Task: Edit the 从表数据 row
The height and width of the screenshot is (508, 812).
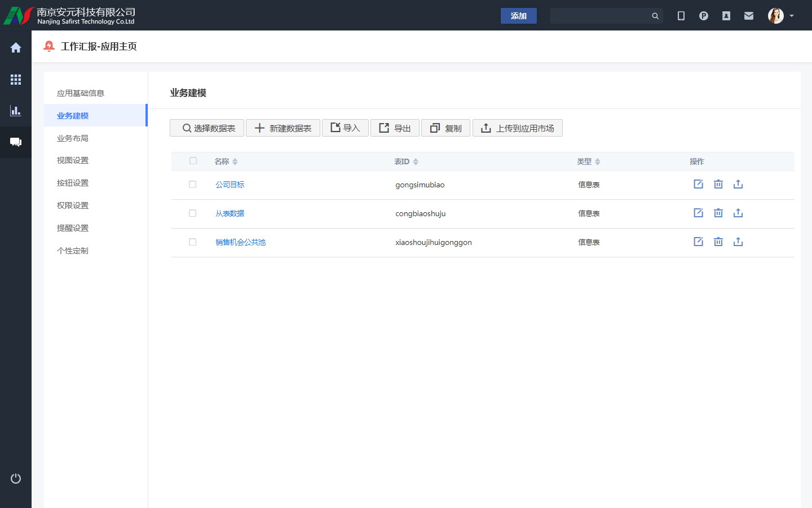Action: tap(698, 213)
